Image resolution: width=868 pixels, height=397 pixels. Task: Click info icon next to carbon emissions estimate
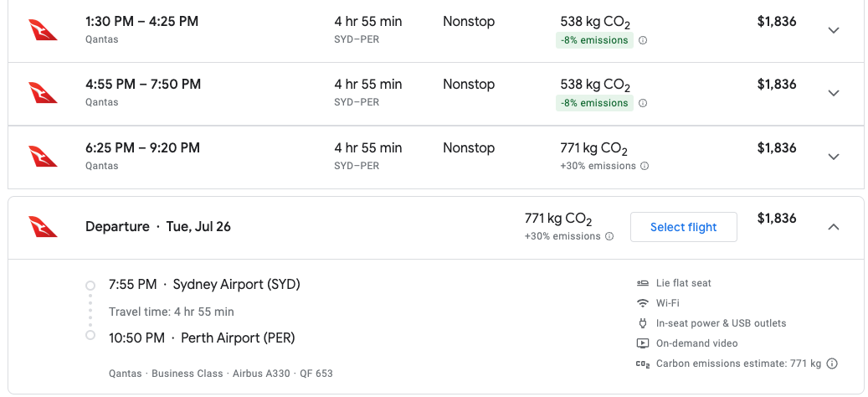(832, 363)
